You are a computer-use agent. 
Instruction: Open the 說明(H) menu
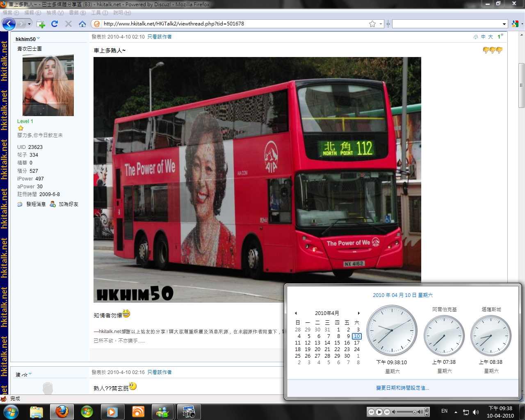[x=122, y=13]
